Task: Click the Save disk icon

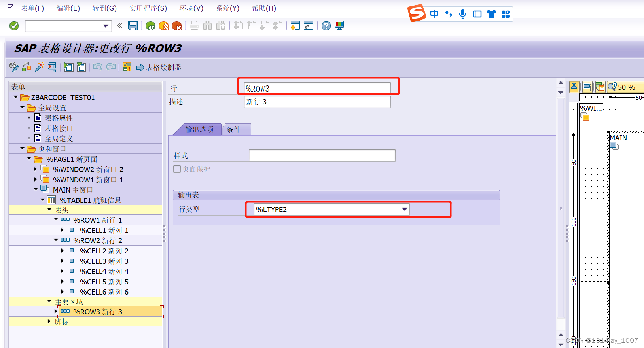Action: tap(133, 26)
